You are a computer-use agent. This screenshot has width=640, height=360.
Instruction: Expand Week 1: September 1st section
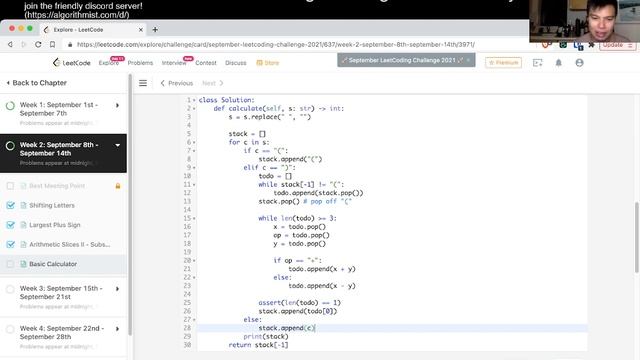tap(118, 105)
